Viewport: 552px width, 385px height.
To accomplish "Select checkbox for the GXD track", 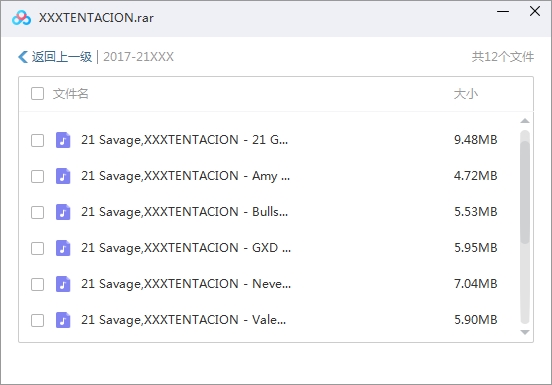I will pyautogui.click(x=37, y=248).
